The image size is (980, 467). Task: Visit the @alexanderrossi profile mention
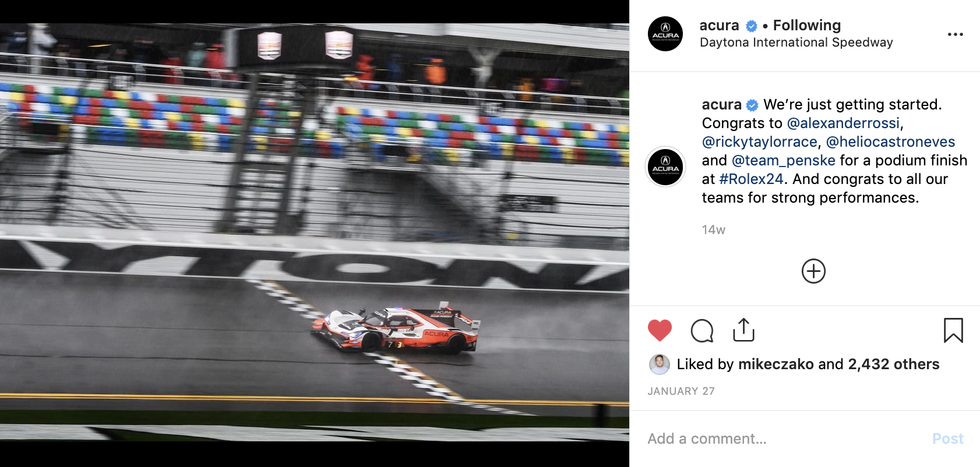[x=843, y=123]
